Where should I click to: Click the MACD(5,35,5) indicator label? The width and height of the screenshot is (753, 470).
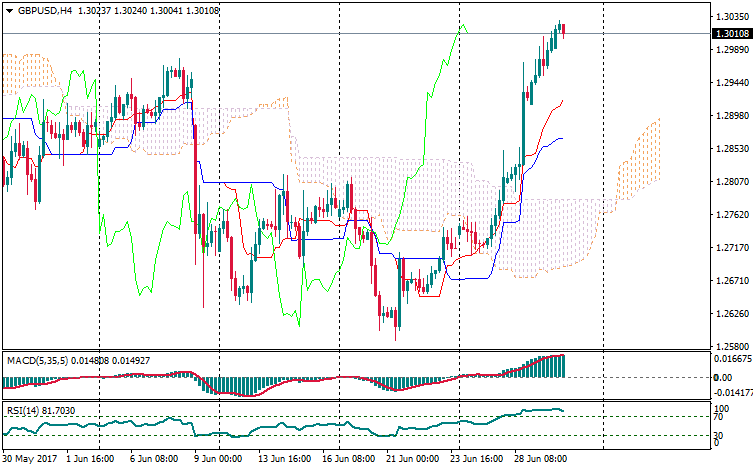coord(36,359)
